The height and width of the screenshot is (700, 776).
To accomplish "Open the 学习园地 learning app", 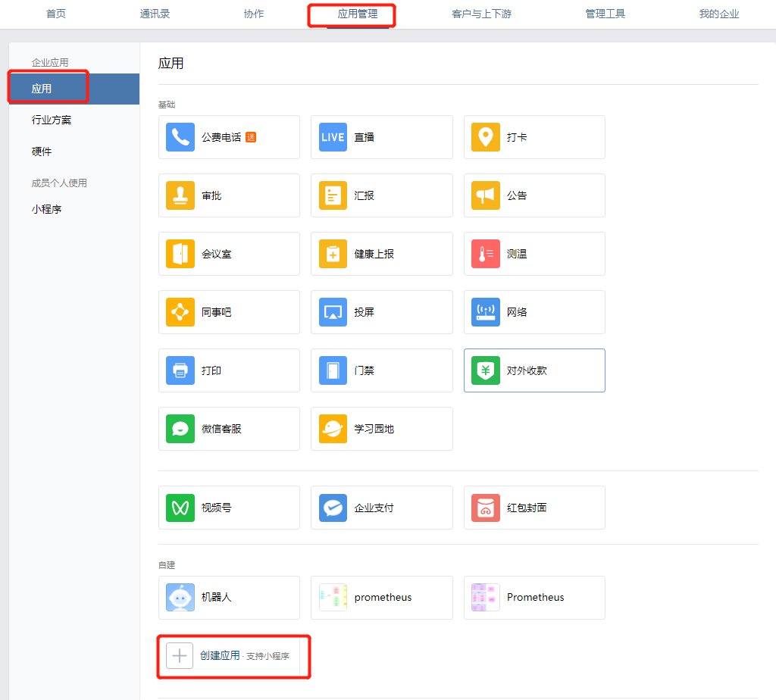I will 381,429.
